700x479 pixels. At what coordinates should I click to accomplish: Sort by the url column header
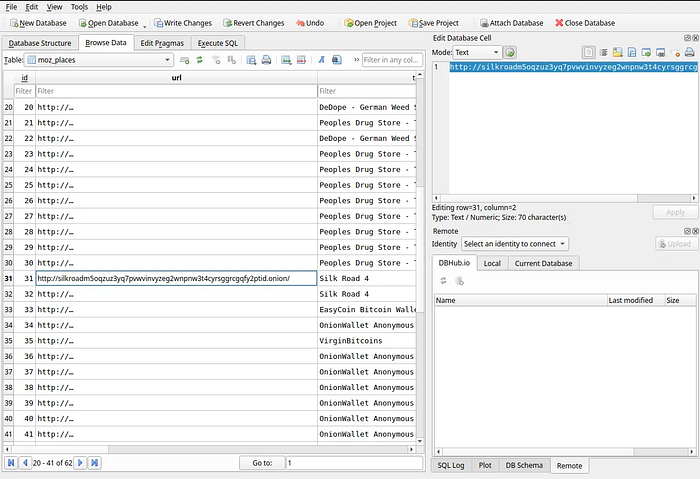(x=176, y=78)
